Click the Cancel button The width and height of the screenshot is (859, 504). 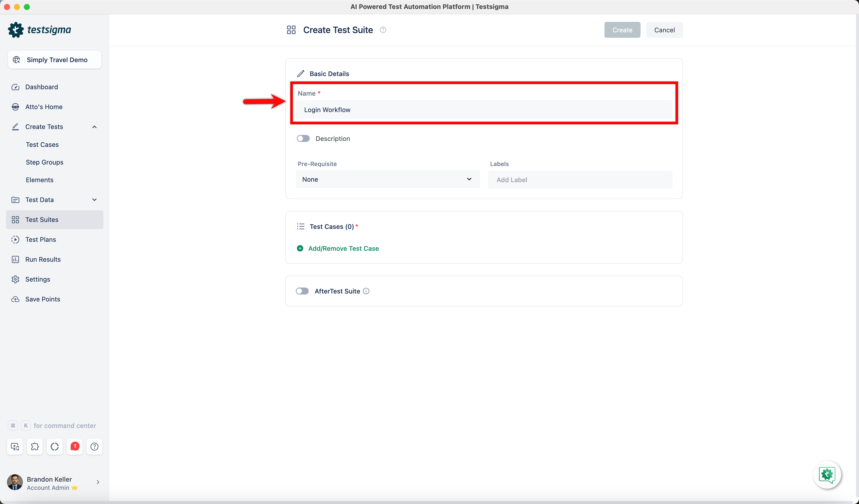point(664,30)
